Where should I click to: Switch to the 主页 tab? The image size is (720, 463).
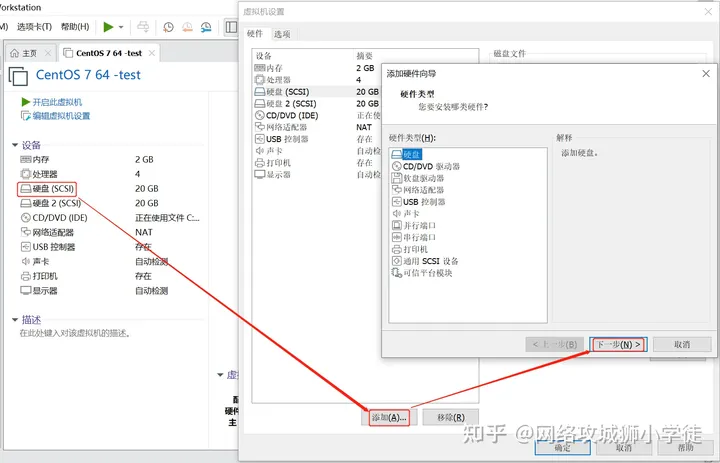[29, 52]
